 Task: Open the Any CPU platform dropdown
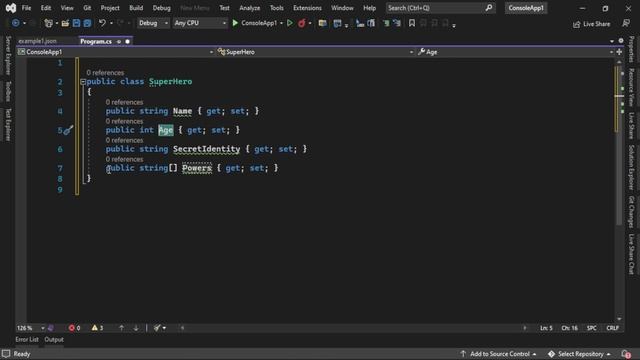coord(200,23)
